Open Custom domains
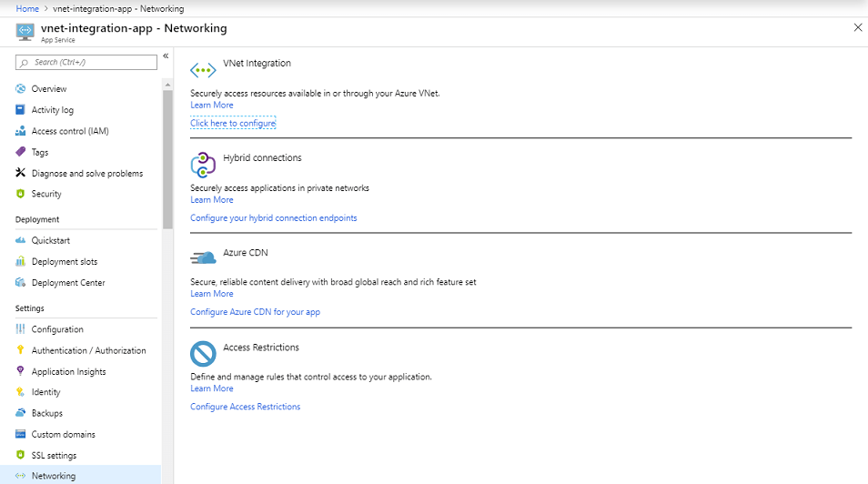Image resolution: width=868 pixels, height=484 pixels. [63, 434]
